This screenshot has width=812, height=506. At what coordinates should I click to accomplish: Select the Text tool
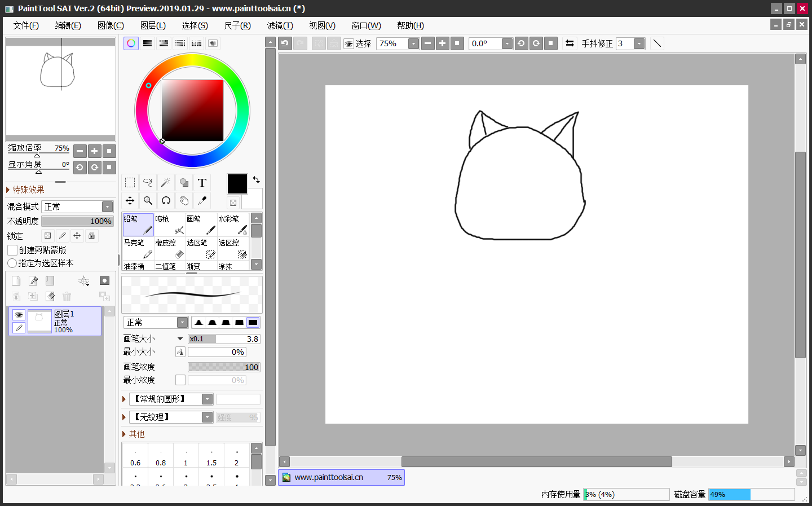[202, 183]
